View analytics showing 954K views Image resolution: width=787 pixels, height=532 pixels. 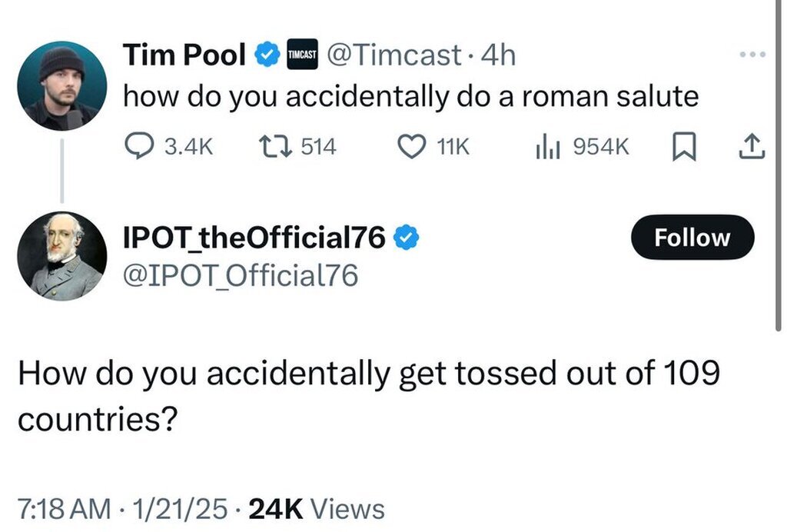click(546, 145)
